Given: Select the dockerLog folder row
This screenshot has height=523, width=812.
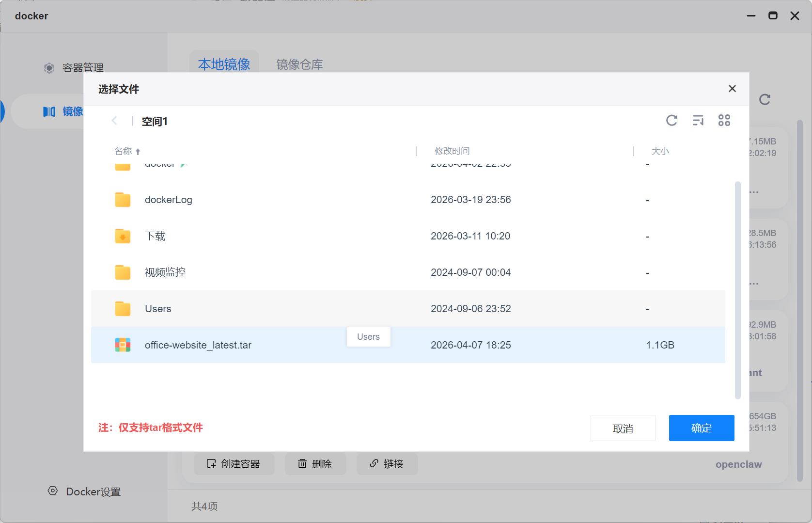Looking at the screenshot, I should (408, 200).
